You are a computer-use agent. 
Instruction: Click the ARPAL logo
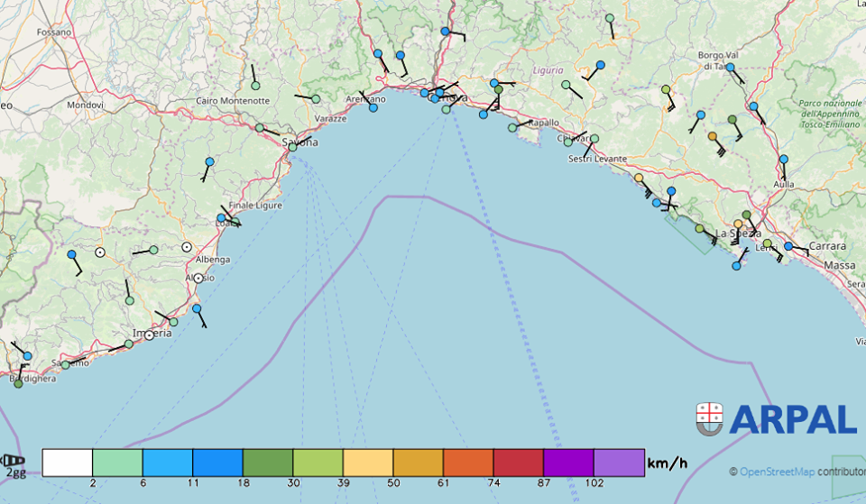[776, 419]
